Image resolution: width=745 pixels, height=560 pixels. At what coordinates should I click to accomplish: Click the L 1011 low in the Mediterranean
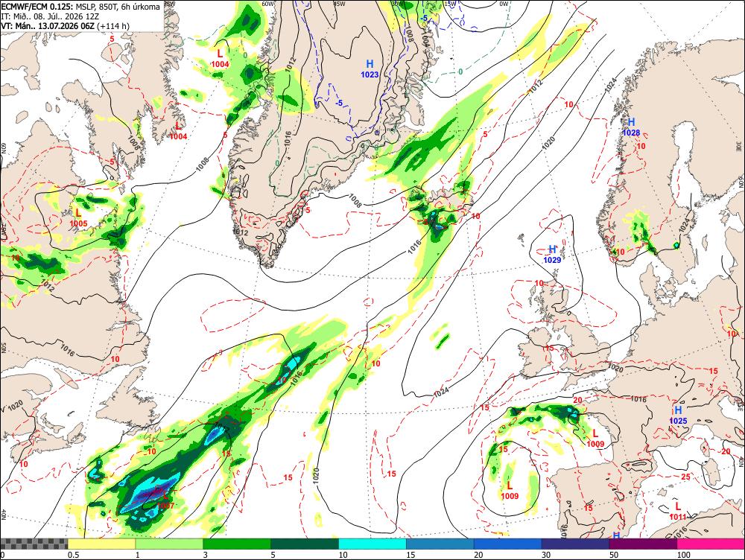coord(677,512)
